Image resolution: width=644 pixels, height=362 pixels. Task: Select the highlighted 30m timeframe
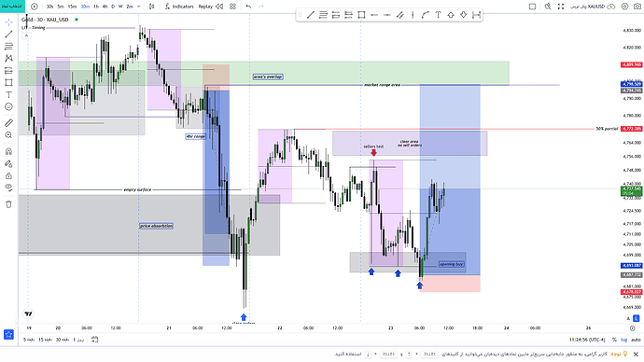click(x=85, y=7)
